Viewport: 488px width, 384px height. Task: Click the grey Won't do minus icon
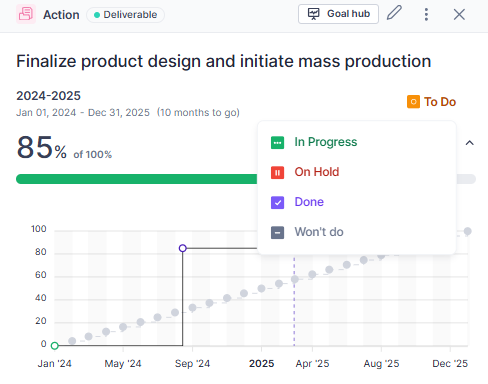tap(277, 232)
